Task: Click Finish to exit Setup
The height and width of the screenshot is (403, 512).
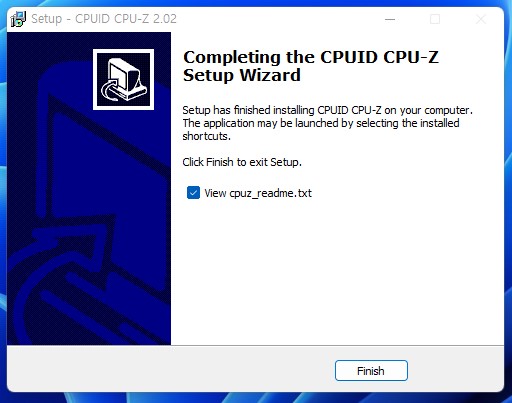Action: click(371, 370)
